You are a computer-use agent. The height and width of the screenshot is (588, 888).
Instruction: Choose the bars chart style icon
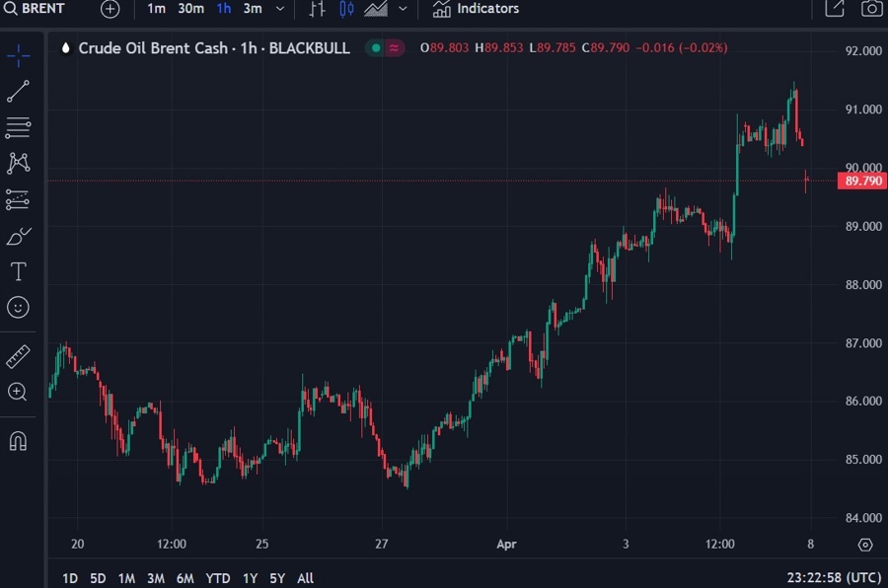click(317, 9)
